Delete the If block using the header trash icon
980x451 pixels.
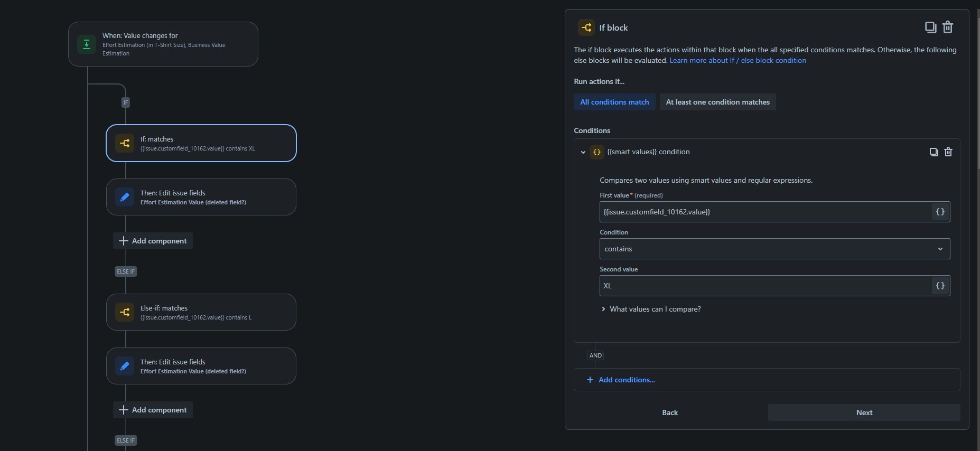pos(948,27)
